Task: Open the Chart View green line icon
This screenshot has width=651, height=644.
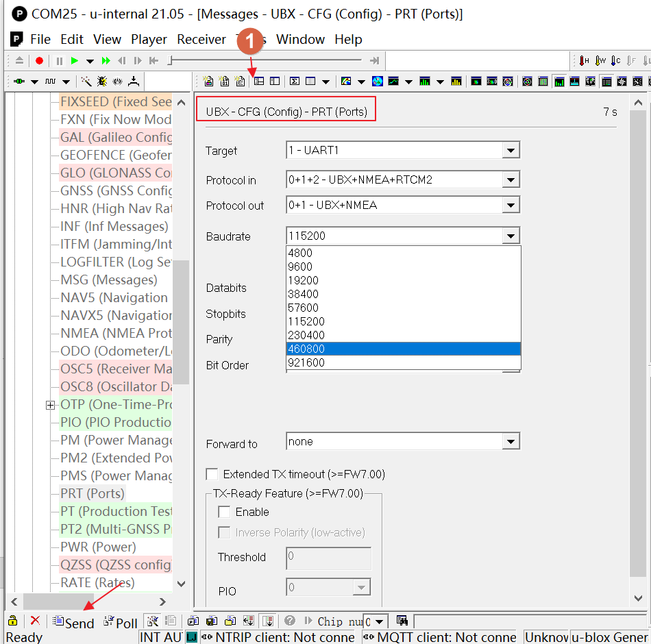Action: 393,82
